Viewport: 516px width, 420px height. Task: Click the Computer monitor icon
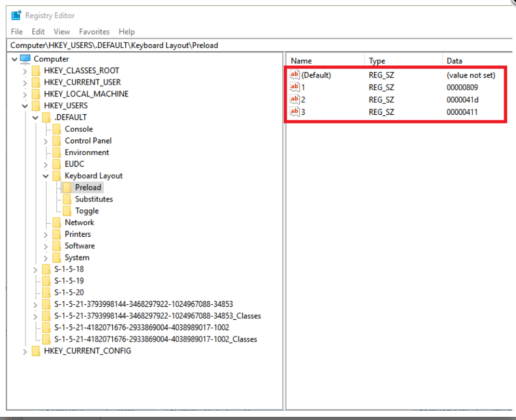(x=25, y=59)
